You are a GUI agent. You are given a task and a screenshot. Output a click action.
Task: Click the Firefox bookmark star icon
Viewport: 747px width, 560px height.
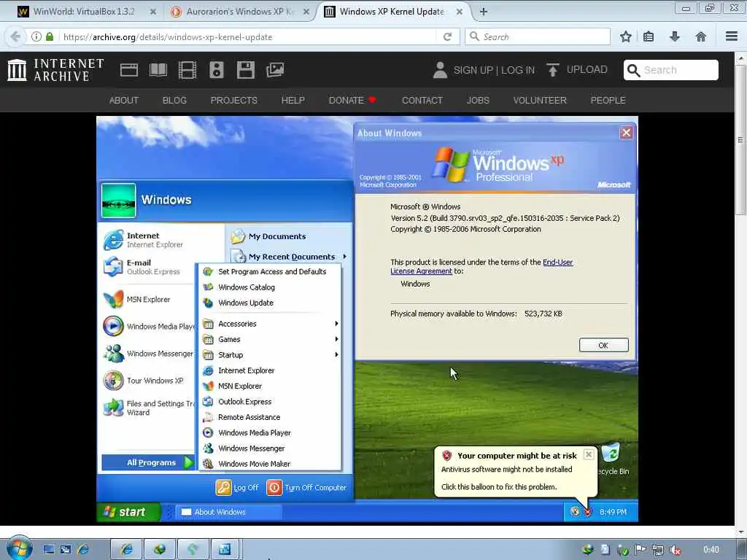point(625,36)
